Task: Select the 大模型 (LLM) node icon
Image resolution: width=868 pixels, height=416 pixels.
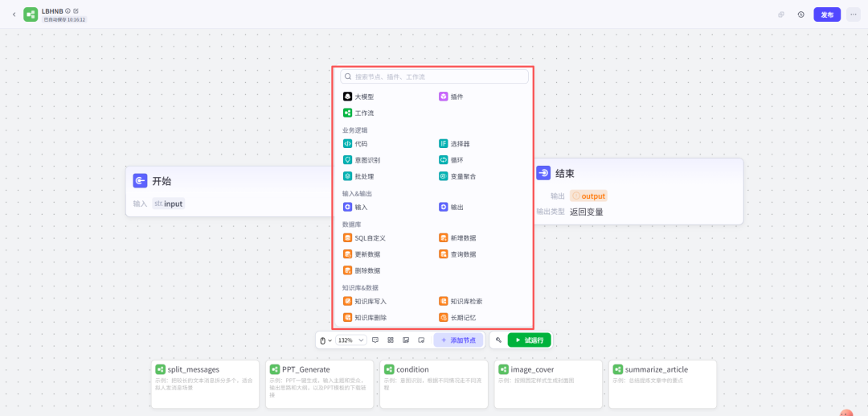Action: [x=348, y=97]
